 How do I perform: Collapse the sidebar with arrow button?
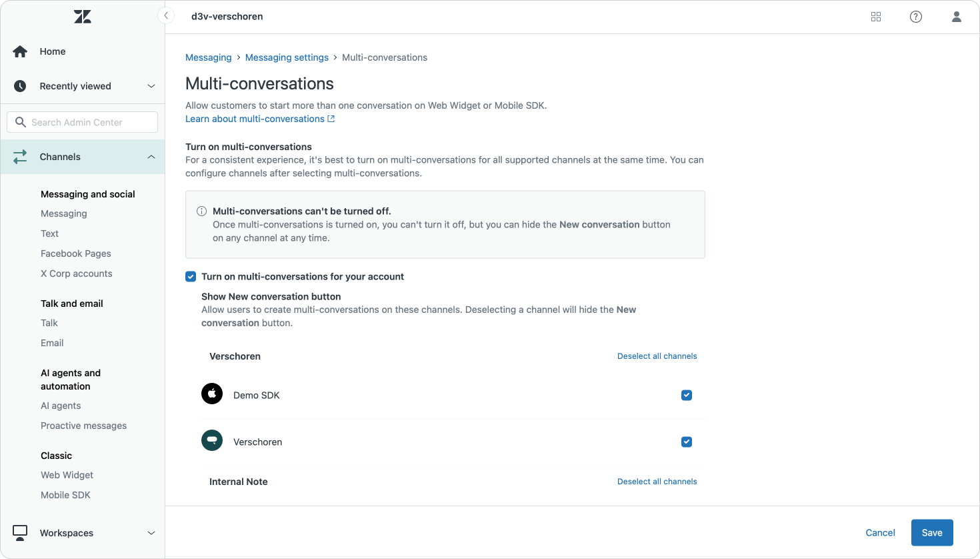(x=166, y=16)
